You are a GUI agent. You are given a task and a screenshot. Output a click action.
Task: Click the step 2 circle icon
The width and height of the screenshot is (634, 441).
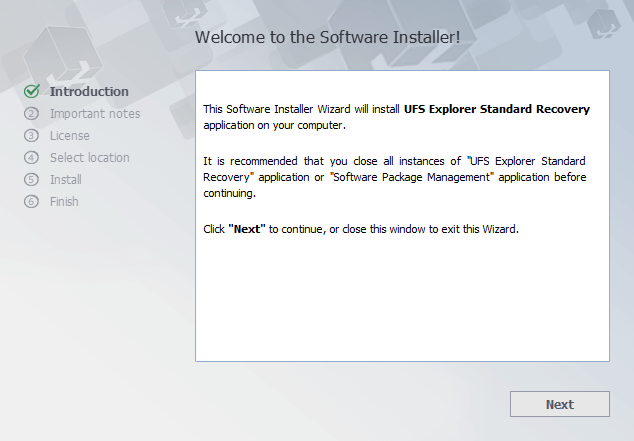click(31, 114)
